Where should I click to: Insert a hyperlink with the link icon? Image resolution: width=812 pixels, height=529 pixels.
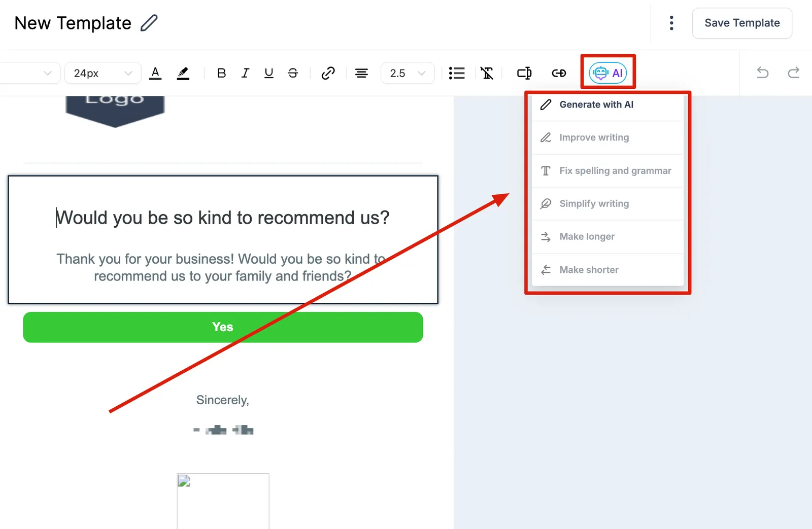click(328, 73)
